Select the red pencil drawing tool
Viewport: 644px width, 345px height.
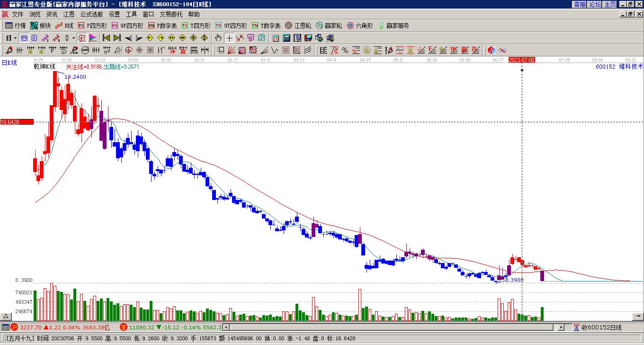9,50
